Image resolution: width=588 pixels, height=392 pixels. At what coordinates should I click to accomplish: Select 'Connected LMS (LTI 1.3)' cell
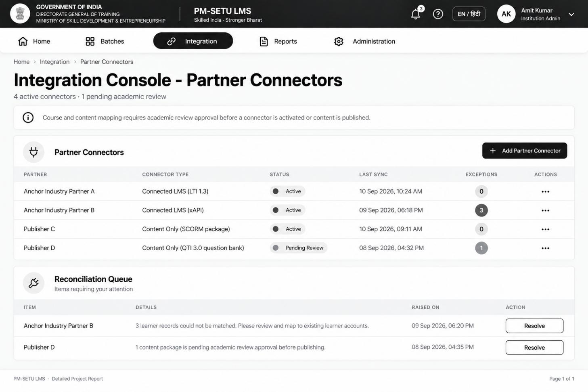175,191
